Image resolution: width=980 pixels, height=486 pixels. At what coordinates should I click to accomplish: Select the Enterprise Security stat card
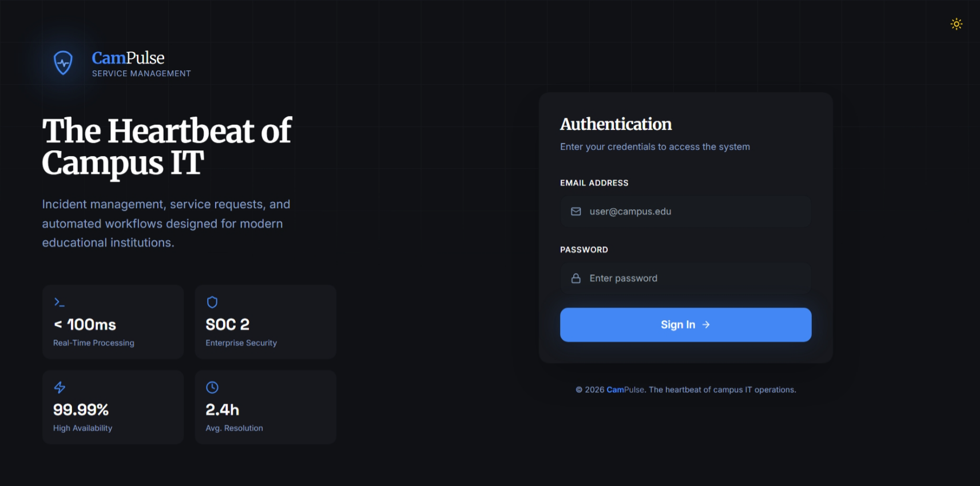(265, 322)
